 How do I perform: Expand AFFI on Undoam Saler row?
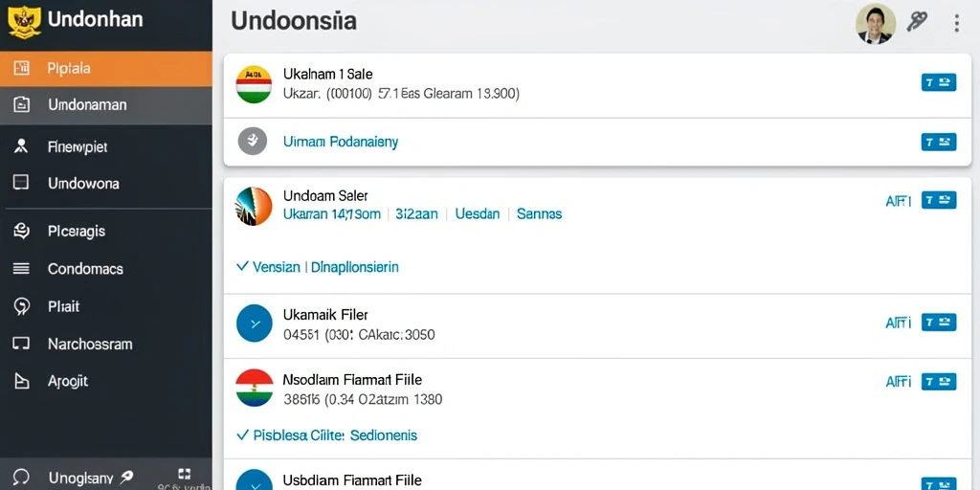898,201
